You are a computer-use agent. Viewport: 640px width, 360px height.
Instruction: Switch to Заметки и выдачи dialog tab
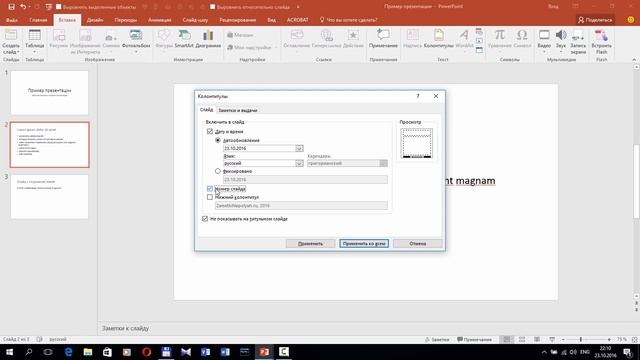click(x=238, y=110)
